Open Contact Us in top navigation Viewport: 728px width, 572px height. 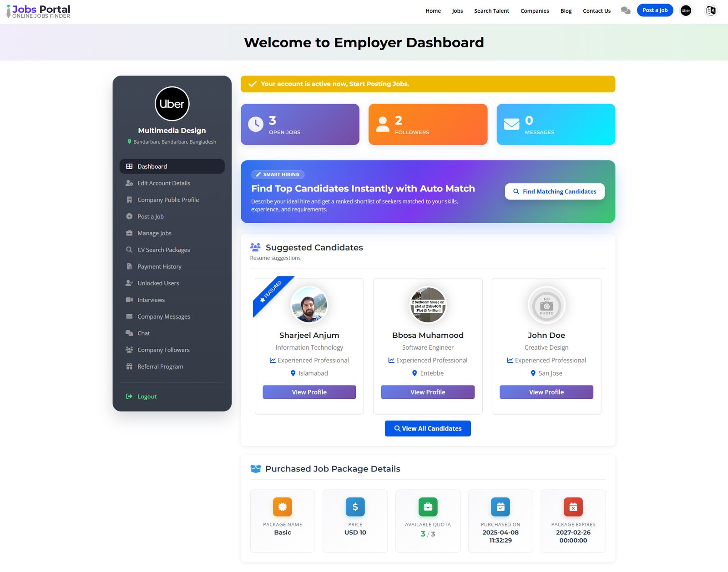tap(597, 11)
